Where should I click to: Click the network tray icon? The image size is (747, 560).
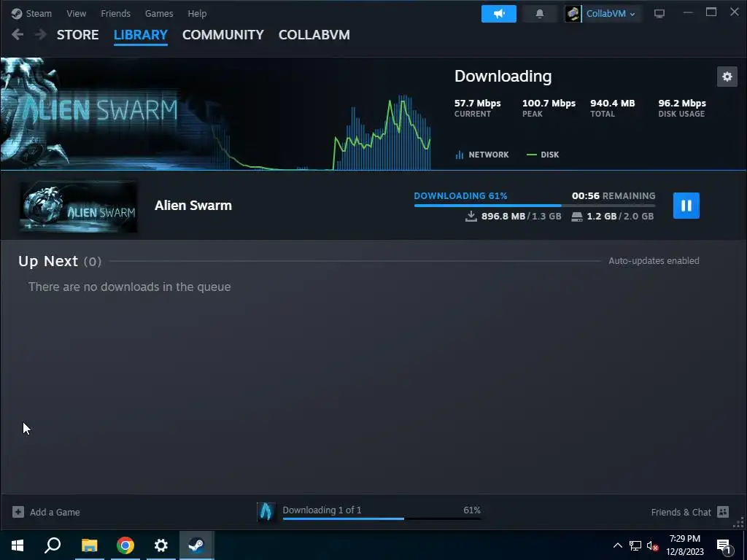635,545
